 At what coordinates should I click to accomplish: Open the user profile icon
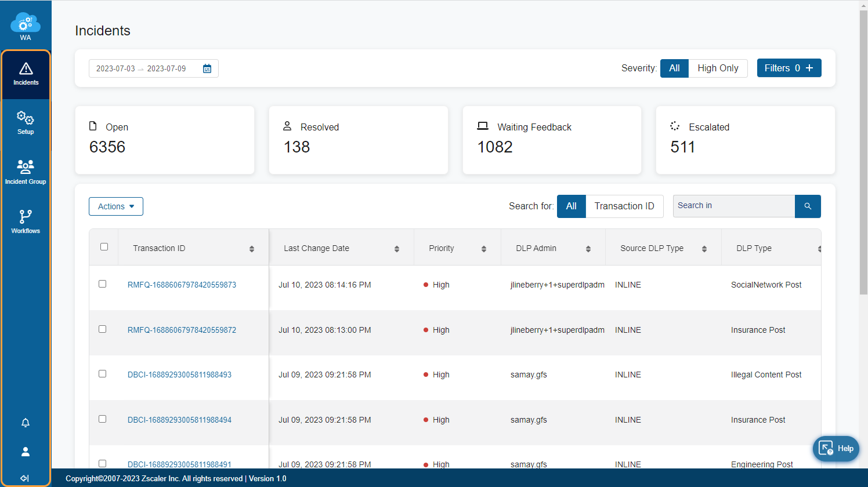coord(26,452)
